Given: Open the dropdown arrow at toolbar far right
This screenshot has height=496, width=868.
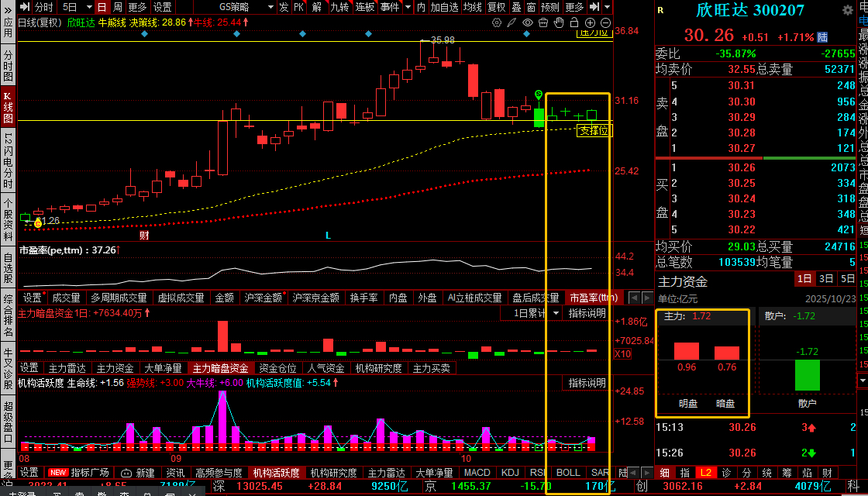Looking at the screenshot, I should [608, 7].
